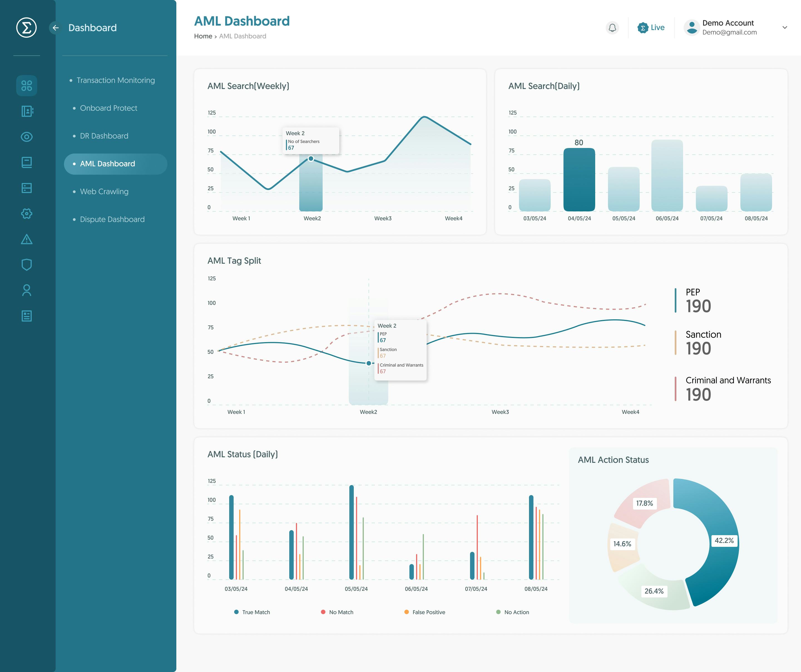The width and height of the screenshot is (801, 672).
Task: Open the settings gear icon
Action: pyautogui.click(x=27, y=214)
